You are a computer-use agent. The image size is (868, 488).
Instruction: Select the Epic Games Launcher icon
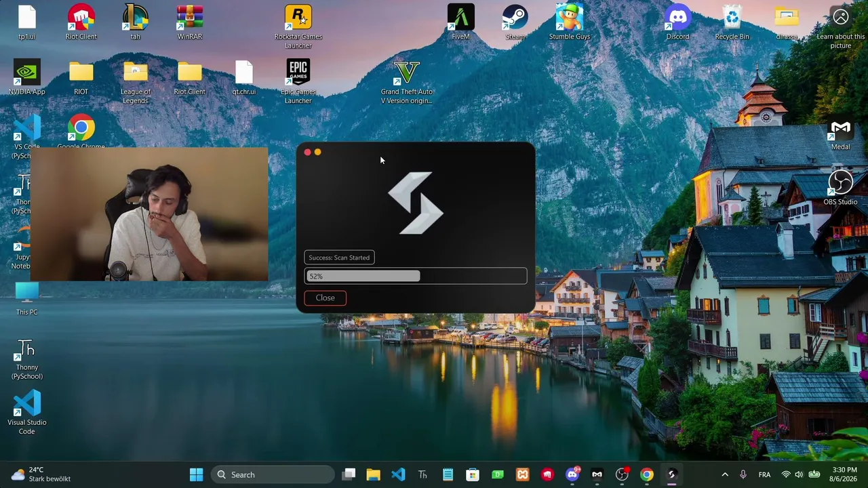(x=298, y=82)
